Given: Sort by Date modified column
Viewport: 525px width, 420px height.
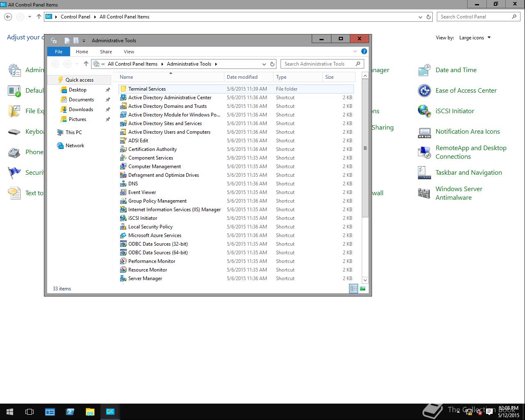Looking at the screenshot, I should coord(249,77).
